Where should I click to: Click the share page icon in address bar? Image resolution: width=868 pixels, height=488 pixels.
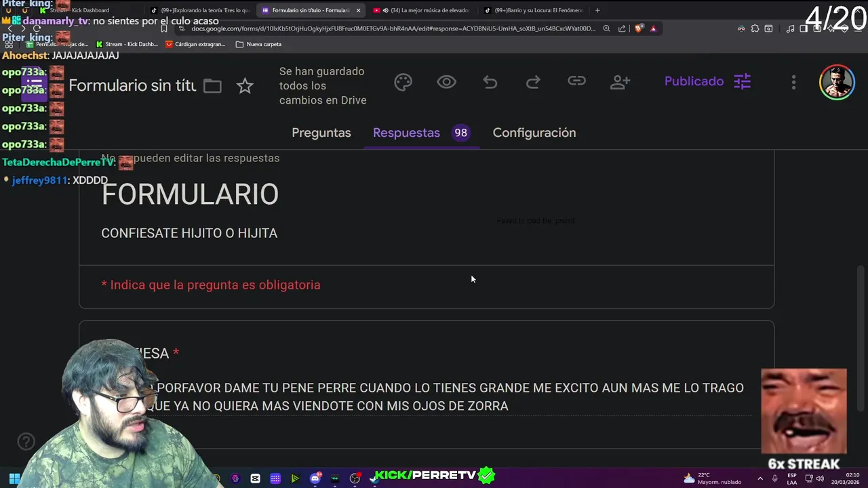tap(622, 28)
